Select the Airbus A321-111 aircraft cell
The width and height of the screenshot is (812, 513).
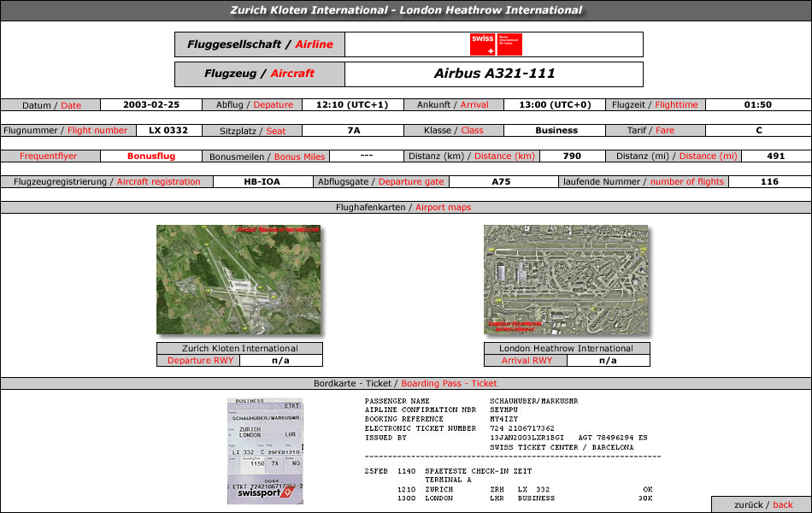pyautogui.click(x=494, y=74)
